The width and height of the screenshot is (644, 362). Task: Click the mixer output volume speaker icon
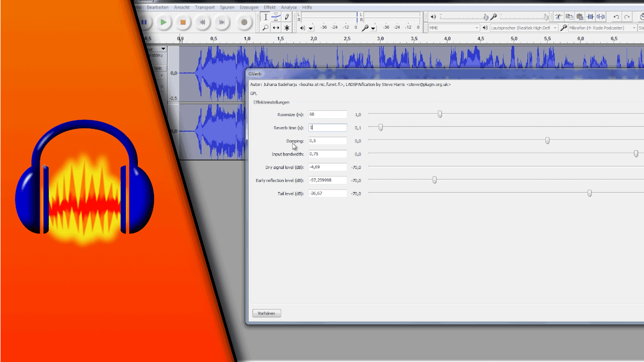(x=433, y=17)
